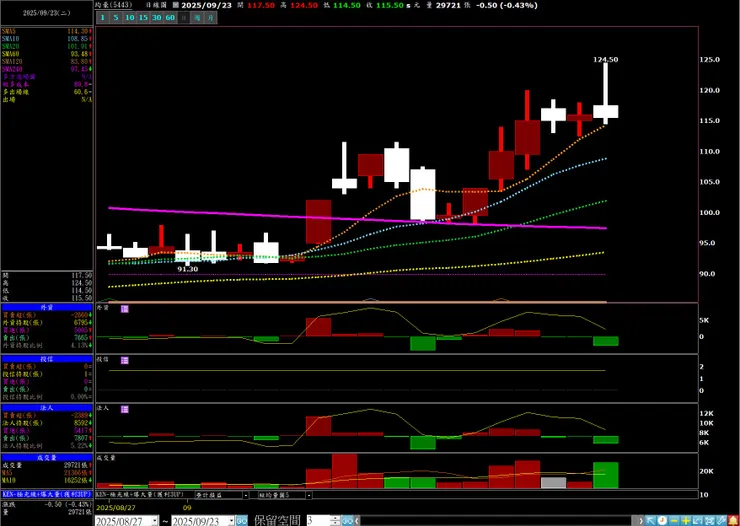Click the horizontal chart scrollbar track
This screenshot has width=740, height=526.
[x=496, y=521]
